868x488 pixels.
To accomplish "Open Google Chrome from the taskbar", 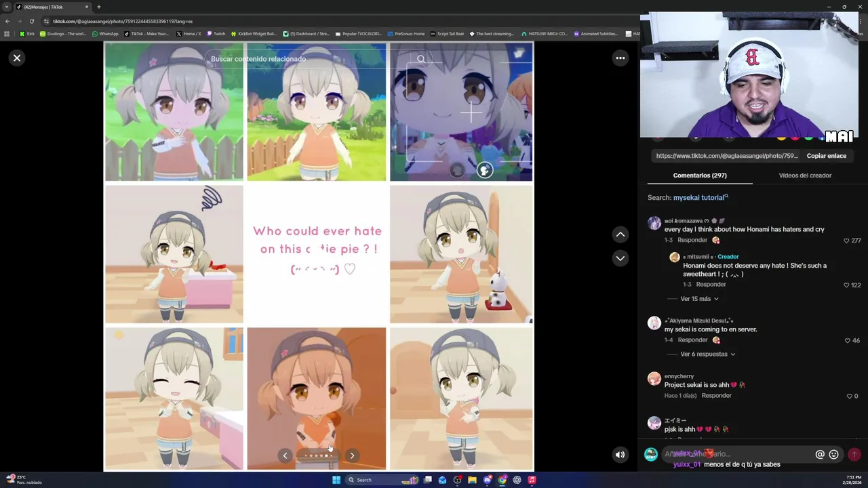I will pyautogui.click(x=502, y=480).
